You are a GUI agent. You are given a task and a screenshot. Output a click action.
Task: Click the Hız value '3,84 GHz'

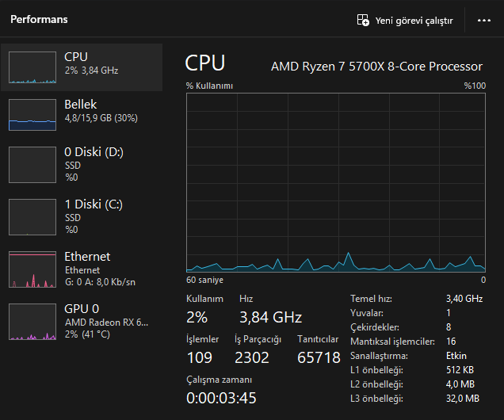tap(271, 318)
